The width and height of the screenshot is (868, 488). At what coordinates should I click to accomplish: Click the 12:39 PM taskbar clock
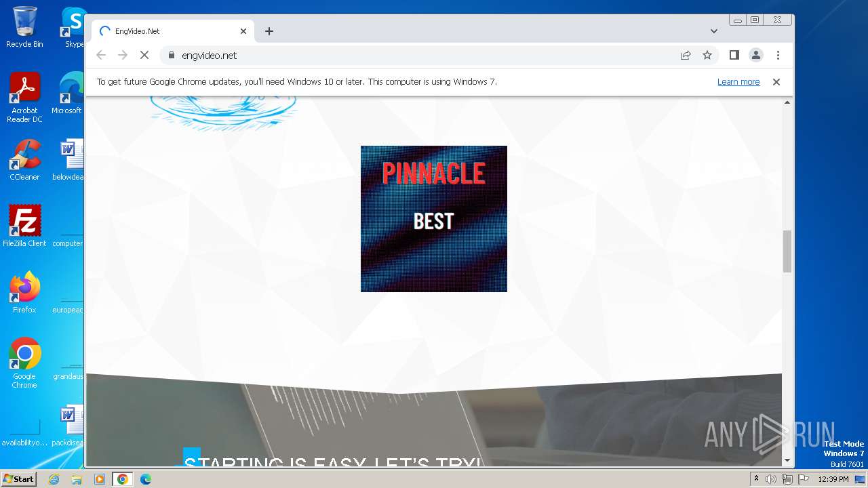[x=833, y=479]
